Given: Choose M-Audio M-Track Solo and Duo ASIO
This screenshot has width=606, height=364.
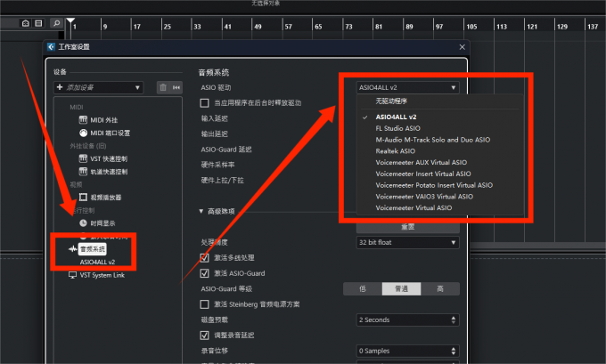Looking at the screenshot, I should [x=432, y=140].
